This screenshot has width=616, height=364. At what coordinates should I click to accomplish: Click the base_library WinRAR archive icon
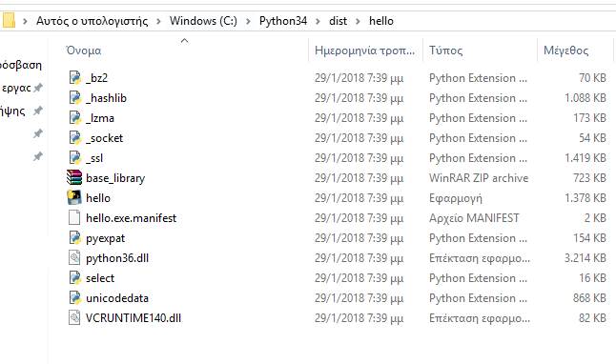(74, 177)
